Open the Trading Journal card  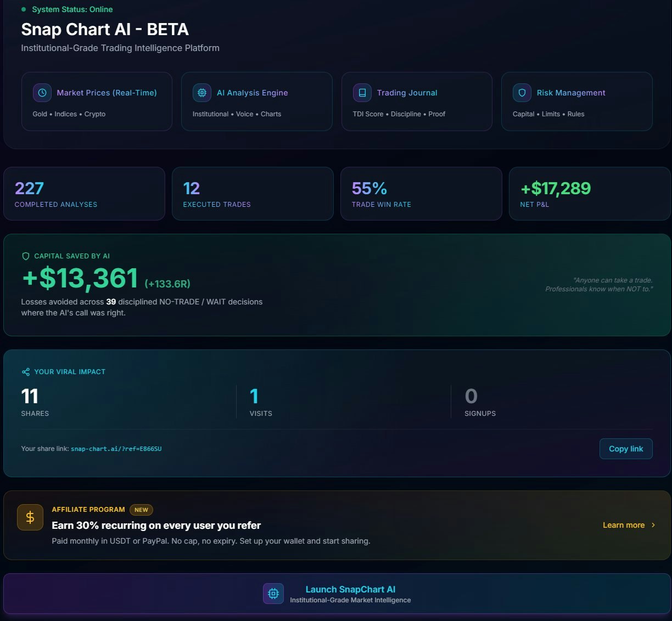coord(417,101)
